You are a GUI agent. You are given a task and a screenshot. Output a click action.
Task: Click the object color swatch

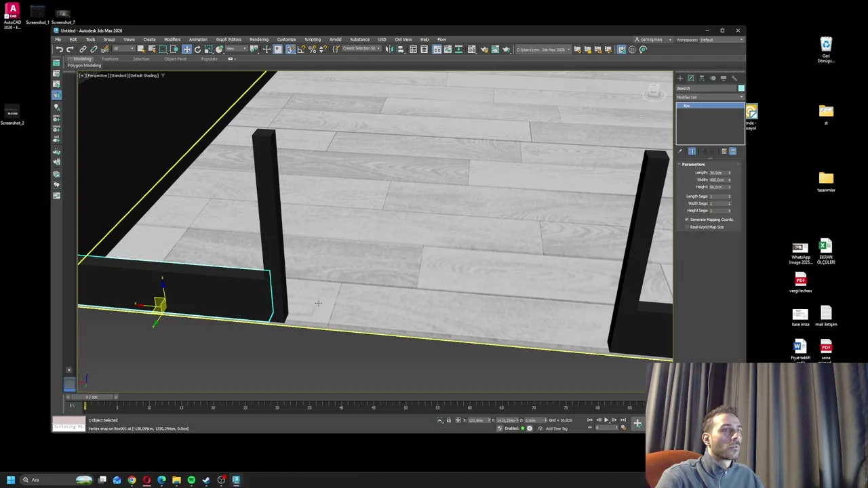tap(741, 88)
